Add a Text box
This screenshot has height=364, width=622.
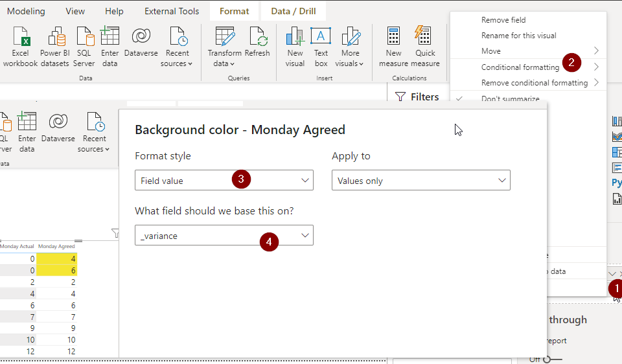321,47
